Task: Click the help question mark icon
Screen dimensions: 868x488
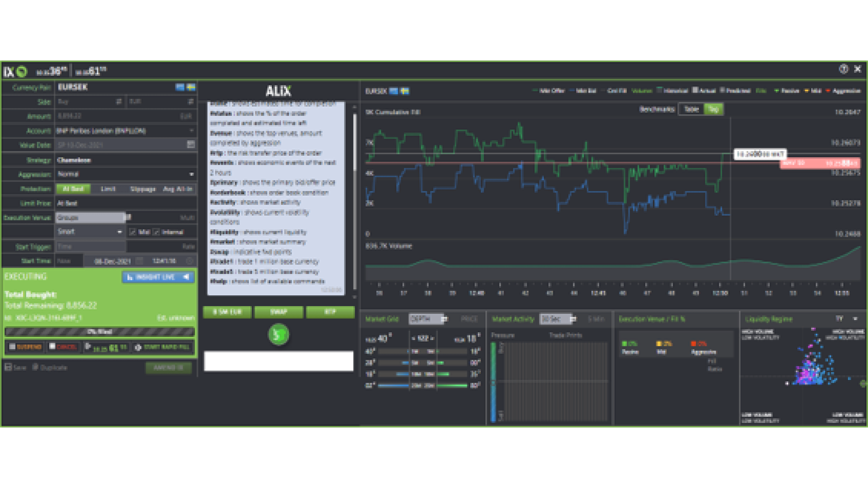Action: (844, 69)
